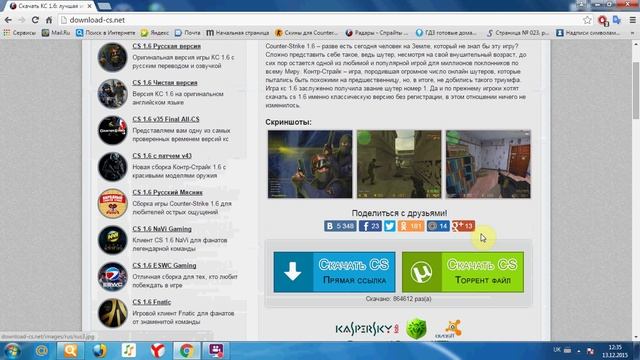Screen dimensions: 640x360
Task: Switch to Chrome in the taskbar
Action: click(x=187, y=351)
